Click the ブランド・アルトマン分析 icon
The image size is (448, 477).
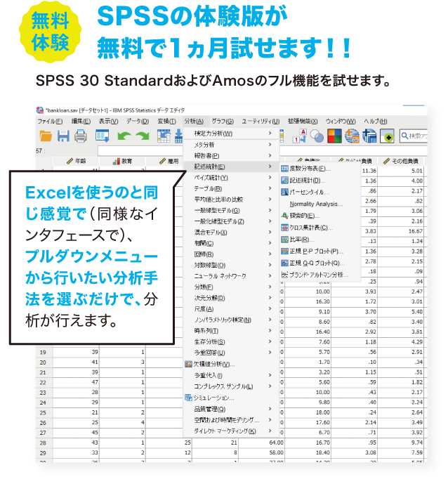[x=284, y=275]
